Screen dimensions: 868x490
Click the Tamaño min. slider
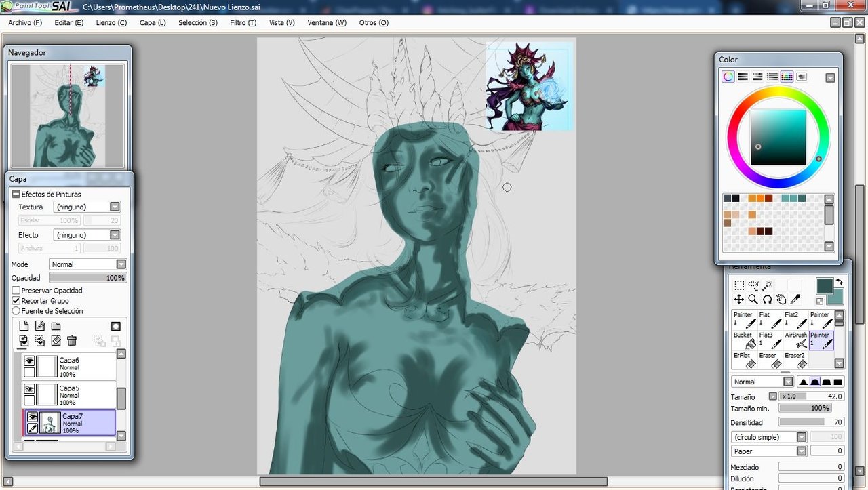click(x=805, y=408)
